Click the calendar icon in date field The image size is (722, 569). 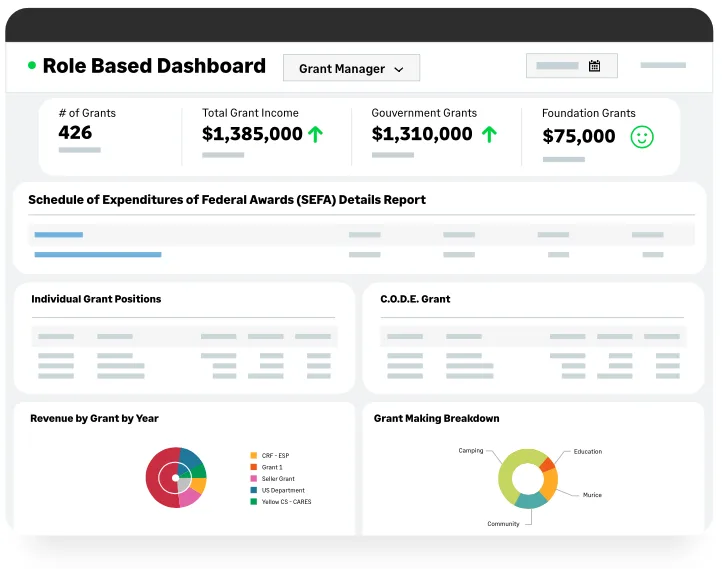click(x=594, y=66)
